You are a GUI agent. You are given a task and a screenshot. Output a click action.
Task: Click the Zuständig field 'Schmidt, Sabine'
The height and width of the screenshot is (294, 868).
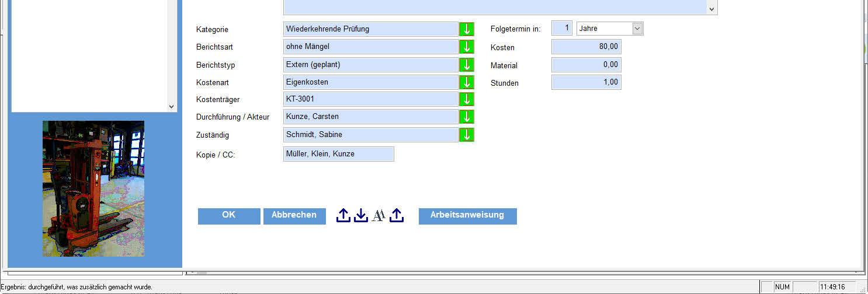click(370, 135)
